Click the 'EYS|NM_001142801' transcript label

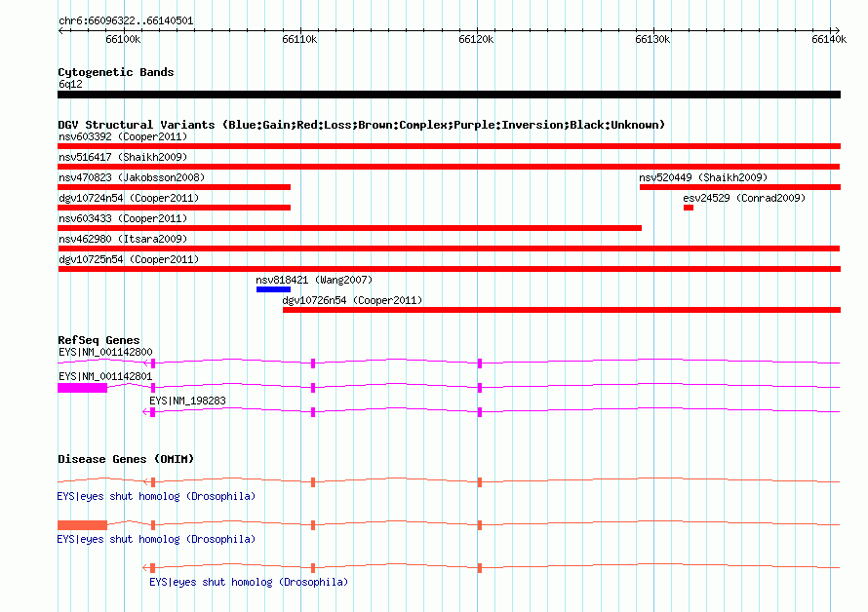point(105,376)
